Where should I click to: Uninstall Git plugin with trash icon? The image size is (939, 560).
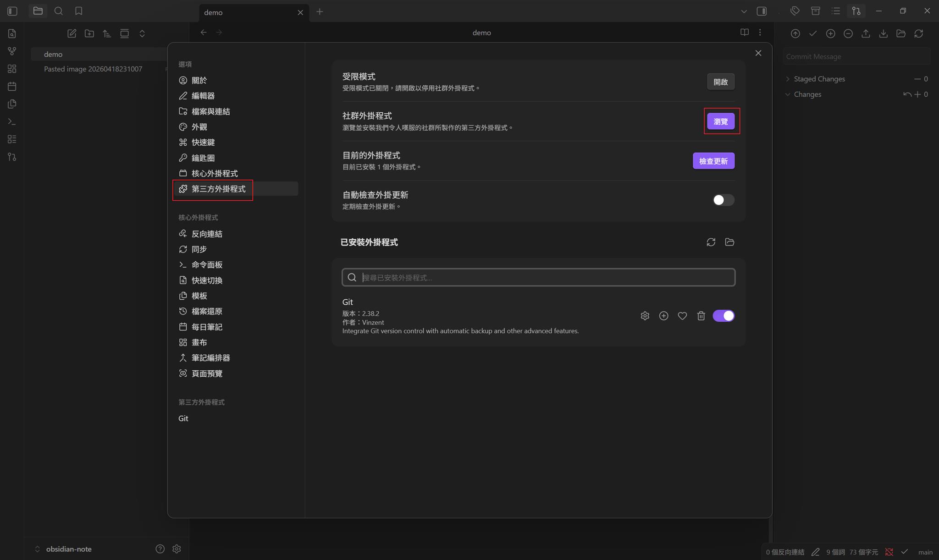(701, 316)
